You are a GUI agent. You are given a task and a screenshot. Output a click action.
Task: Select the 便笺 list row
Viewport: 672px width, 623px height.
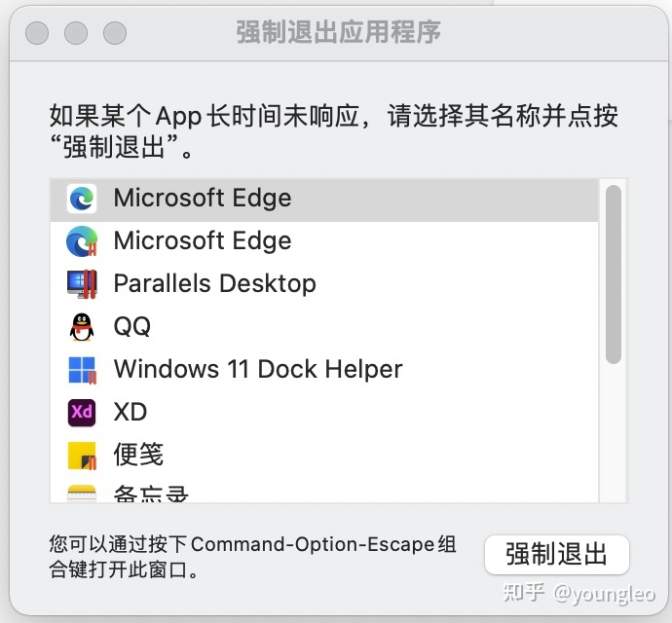(x=324, y=455)
